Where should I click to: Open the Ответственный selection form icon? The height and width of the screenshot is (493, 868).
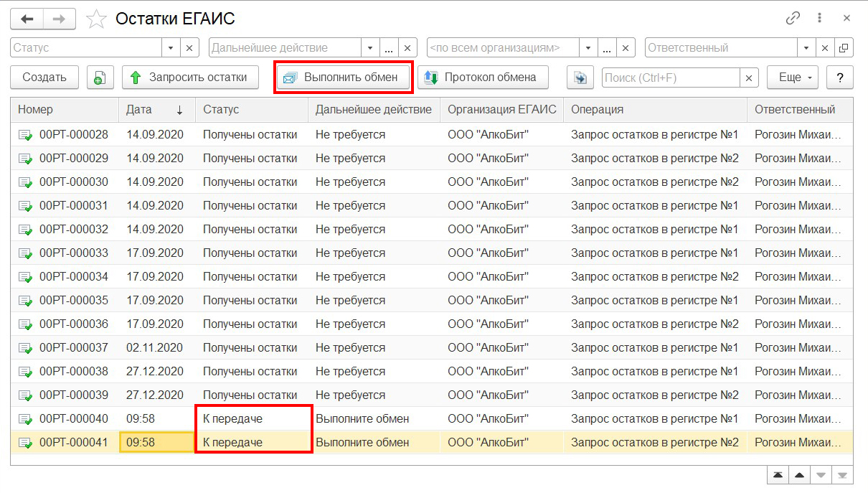click(844, 48)
